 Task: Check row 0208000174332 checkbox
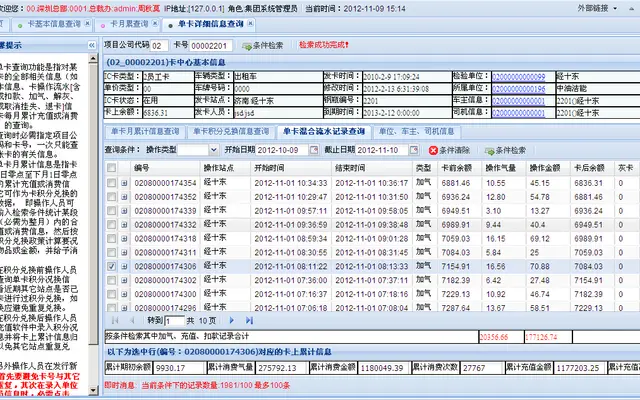pos(111,224)
